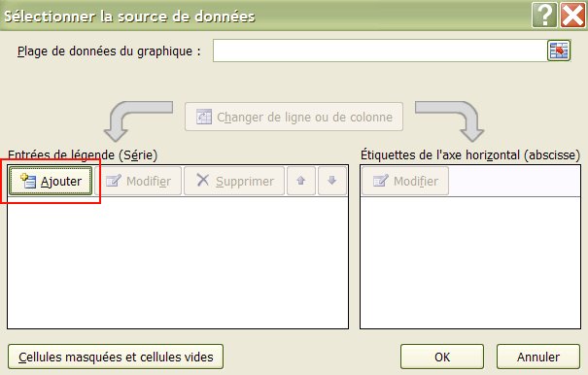Click Ajouter to add a legend series
Viewport: 588px width, 375px height.
pos(51,181)
